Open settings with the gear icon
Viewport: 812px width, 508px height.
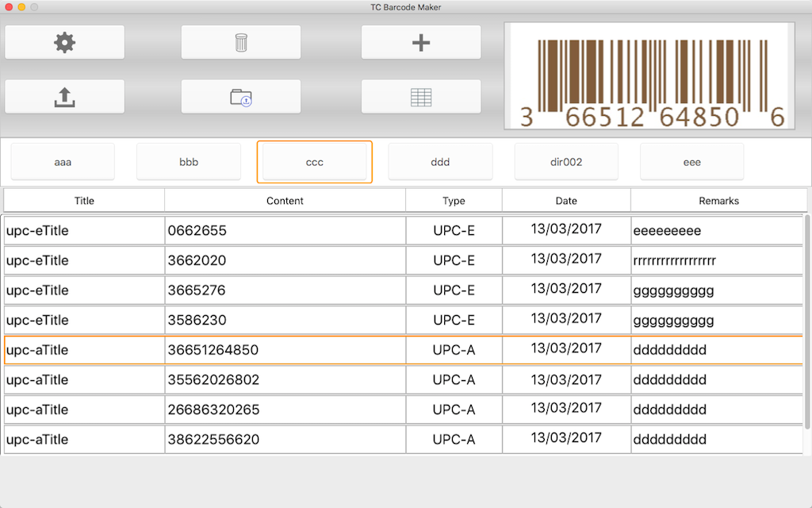tap(65, 42)
